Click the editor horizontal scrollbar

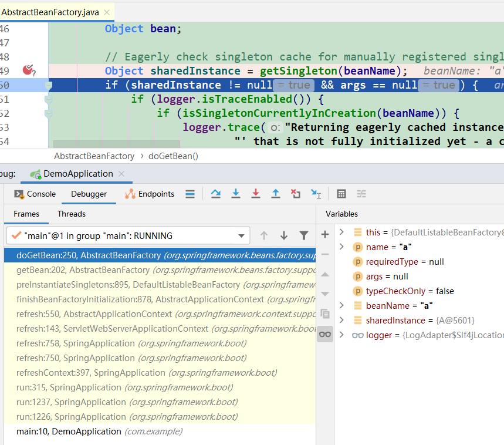117,144
